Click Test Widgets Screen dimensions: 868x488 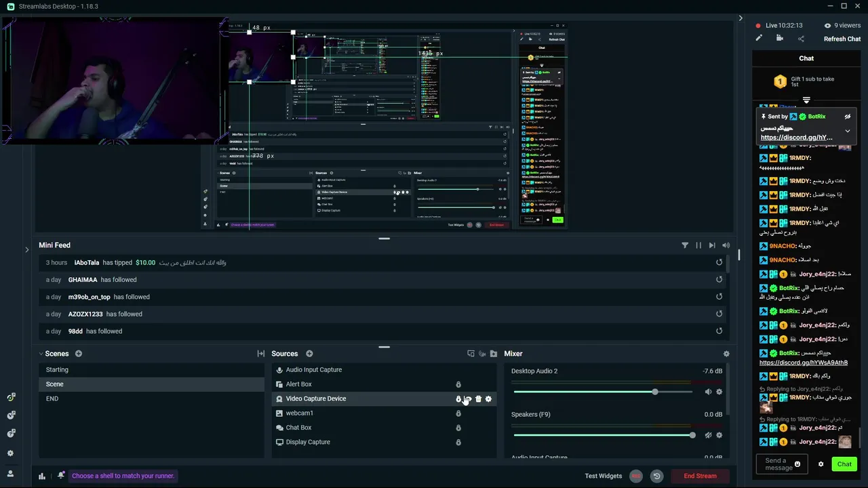pyautogui.click(x=604, y=476)
